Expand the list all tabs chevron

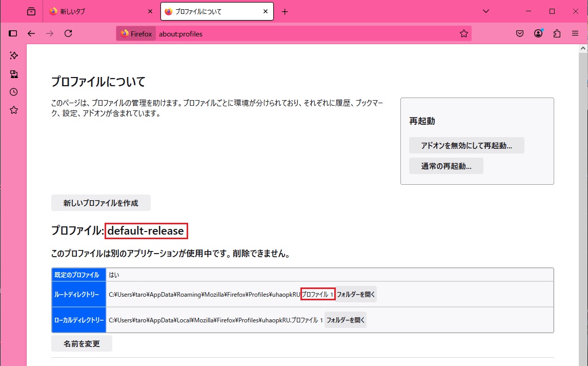[486, 11]
